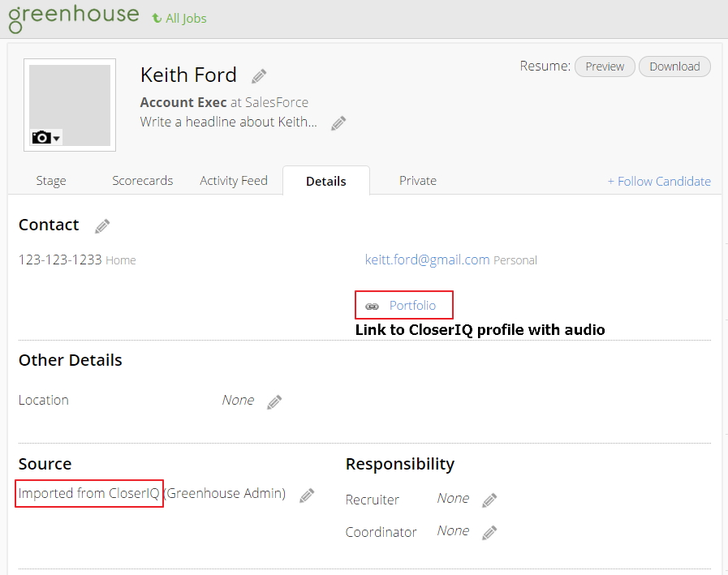
Task: Preview the candidate resume
Action: point(605,67)
